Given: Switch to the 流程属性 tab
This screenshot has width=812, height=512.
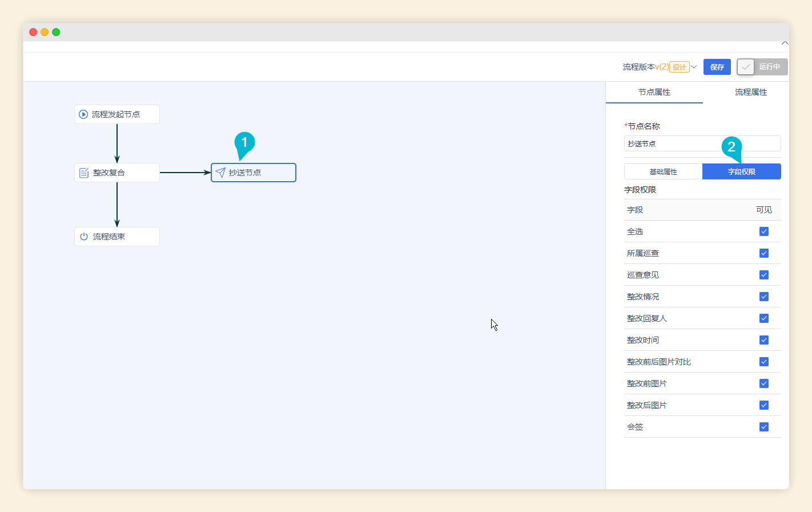Looking at the screenshot, I should [x=750, y=93].
